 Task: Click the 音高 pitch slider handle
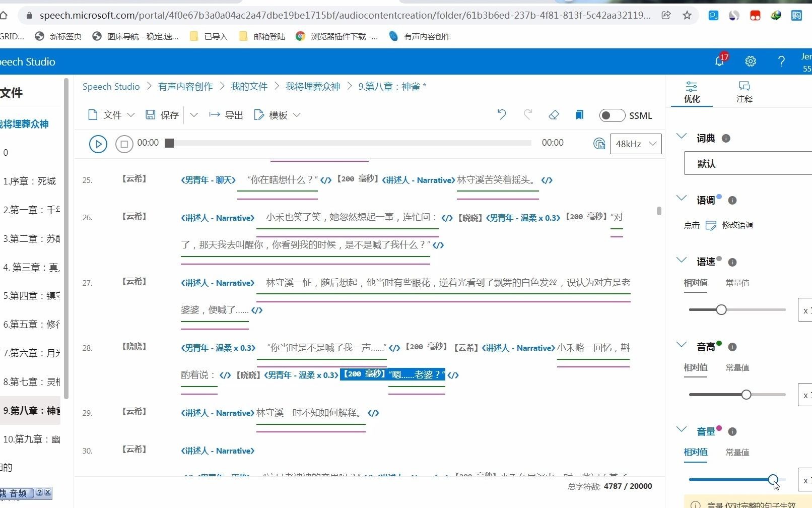click(747, 394)
